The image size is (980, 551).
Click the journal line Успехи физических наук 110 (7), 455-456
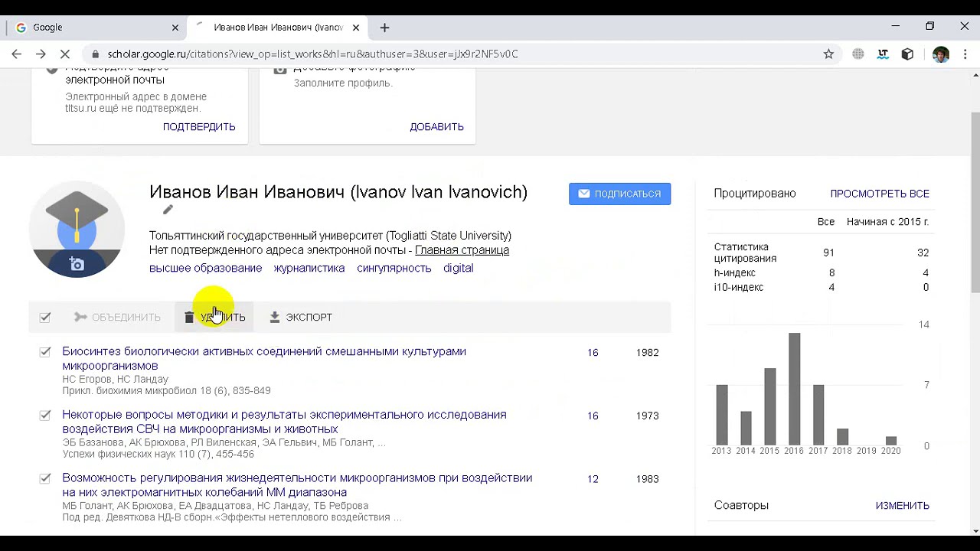tap(158, 455)
